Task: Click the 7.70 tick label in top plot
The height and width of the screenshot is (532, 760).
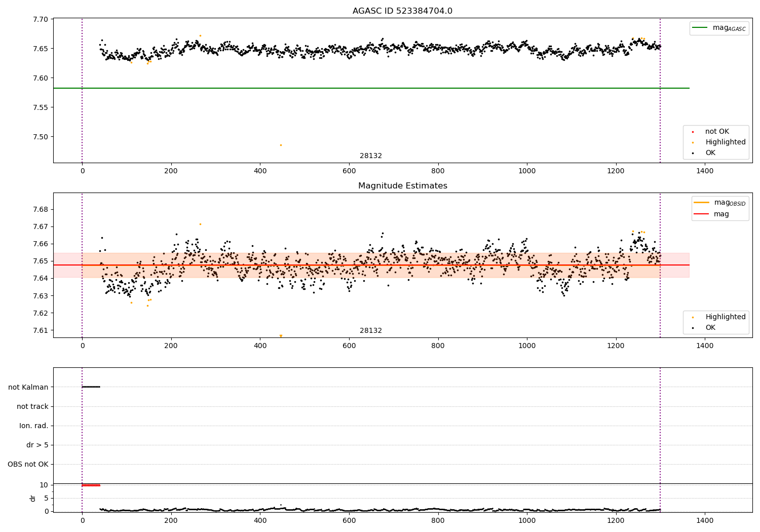Action: 41,20
